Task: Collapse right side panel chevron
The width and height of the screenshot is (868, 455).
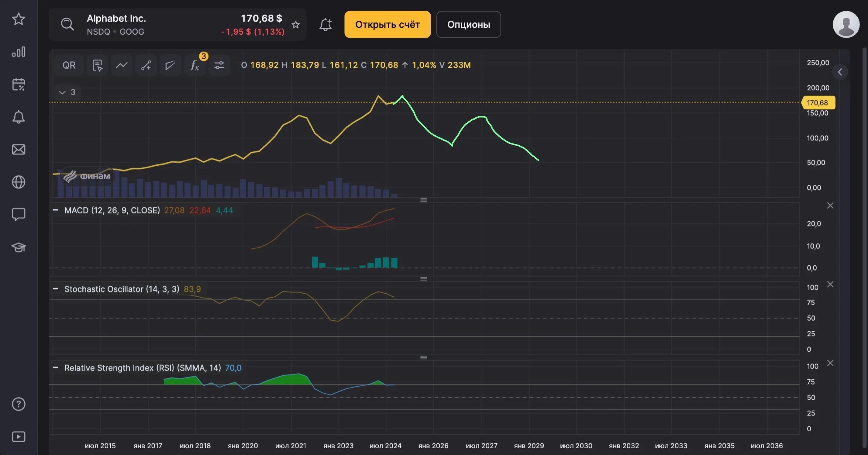Action: (840, 72)
